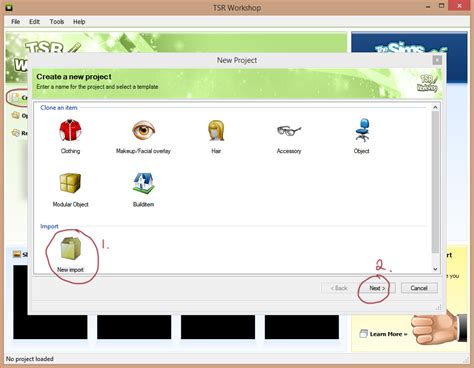Open the second black thumbnail in main window
Screen dimensions: 474x368
click(x=134, y=327)
